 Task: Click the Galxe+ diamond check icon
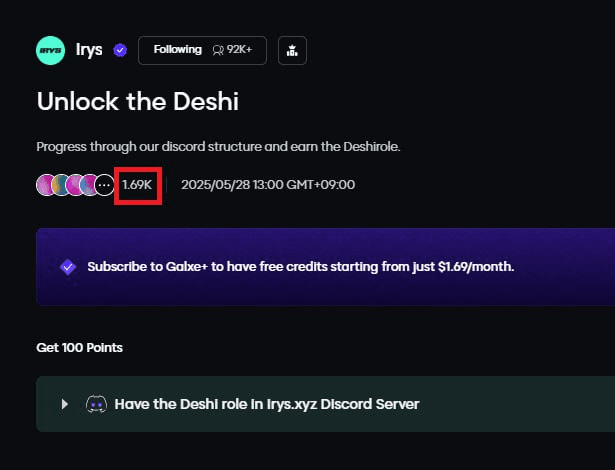click(68, 267)
